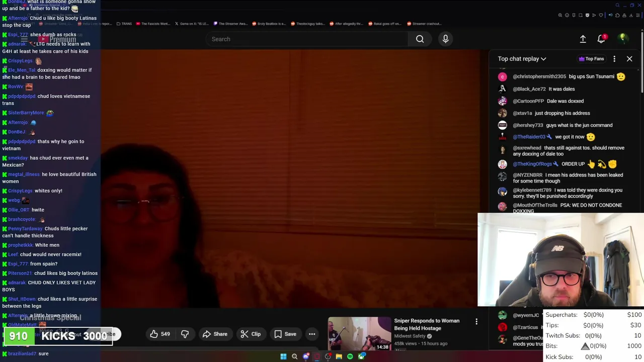Viewport: 644px width, 362px height.
Task: Open the 'Gama on X' bookmark
Action: click(191, 24)
